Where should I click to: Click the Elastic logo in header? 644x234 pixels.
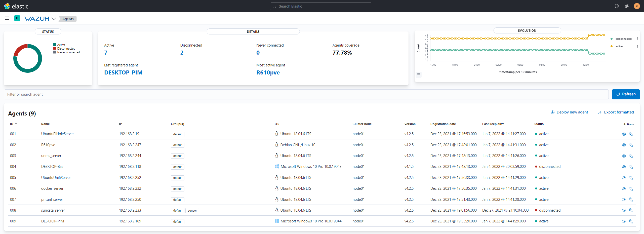pyautogui.click(x=16, y=6)
